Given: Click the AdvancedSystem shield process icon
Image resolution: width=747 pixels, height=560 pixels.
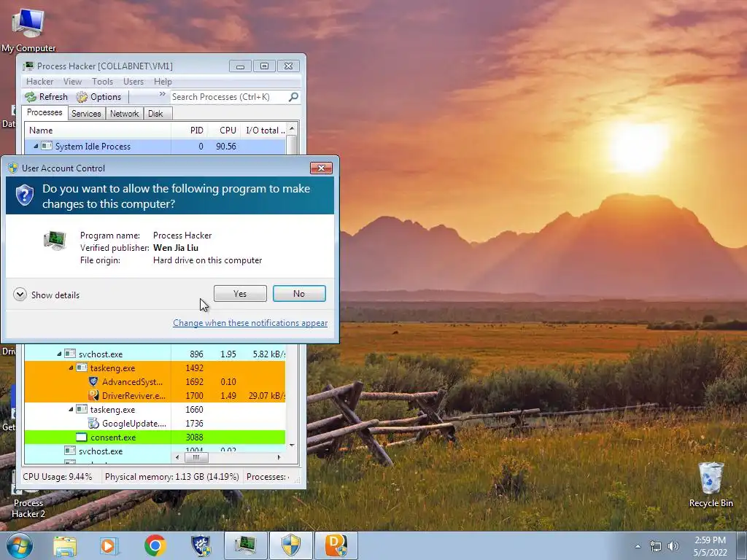Looking at the screenshot, I should (x=93, y=381).
